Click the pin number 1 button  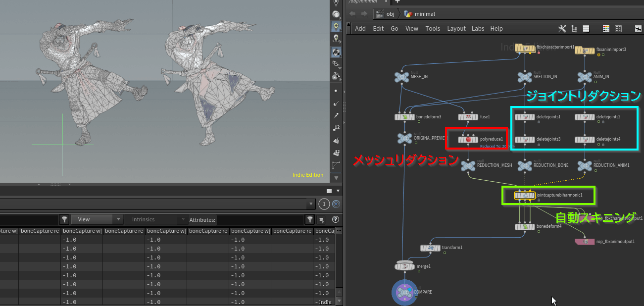tap(324, 204)
